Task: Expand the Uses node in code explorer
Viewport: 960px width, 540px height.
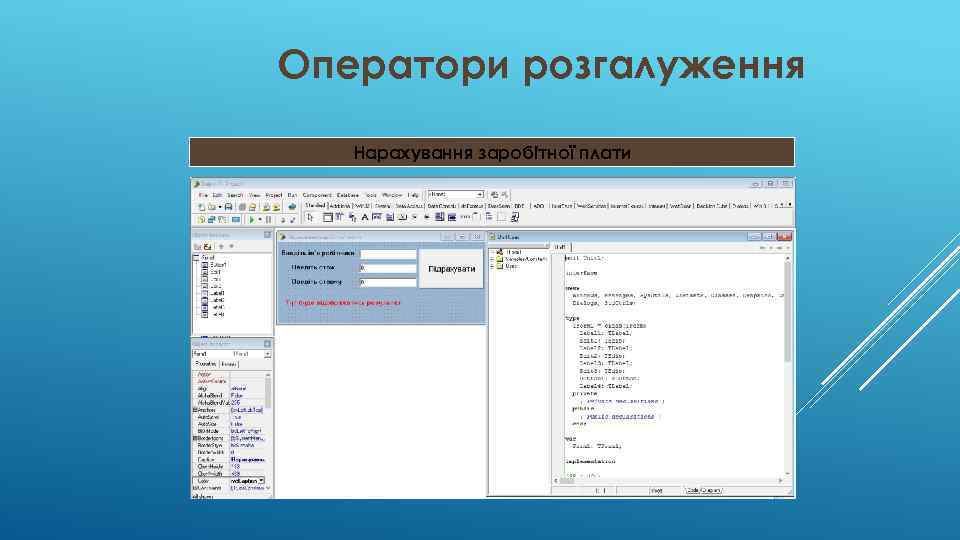Action: tap(492, 266)
